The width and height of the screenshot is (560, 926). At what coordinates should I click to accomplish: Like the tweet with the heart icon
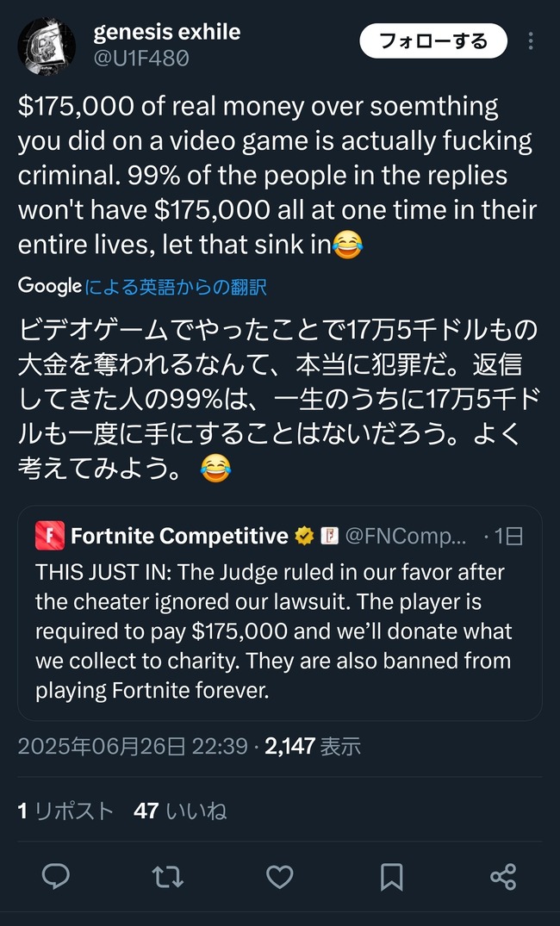279,876
